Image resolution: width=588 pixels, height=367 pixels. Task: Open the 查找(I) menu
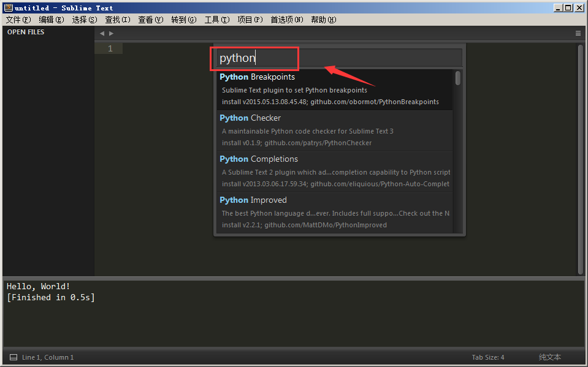[117, 20]
